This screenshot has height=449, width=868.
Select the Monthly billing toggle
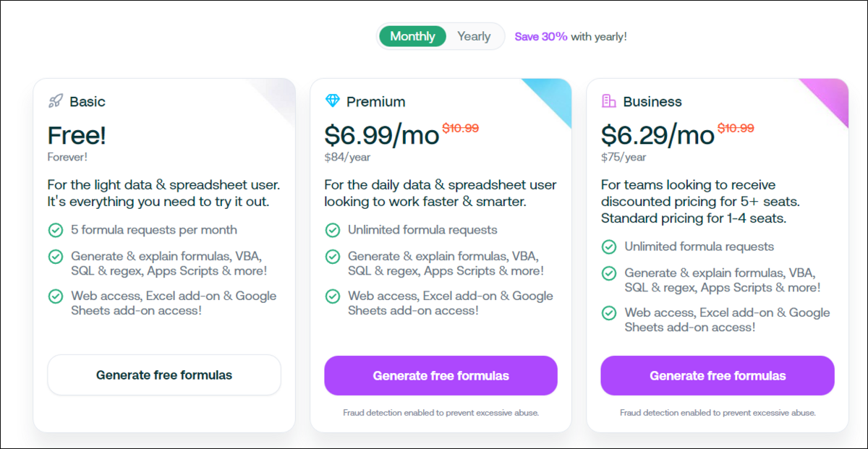click(412, 36)
